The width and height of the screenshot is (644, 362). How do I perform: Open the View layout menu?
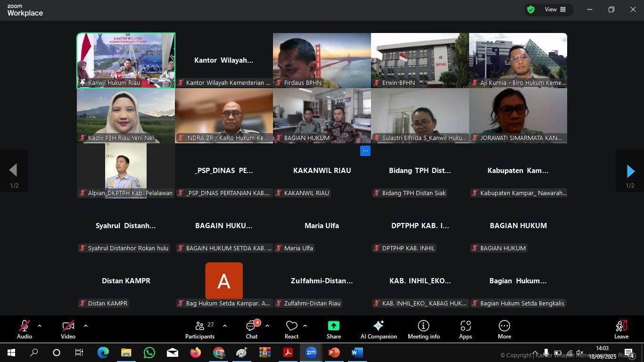point(555,9)
